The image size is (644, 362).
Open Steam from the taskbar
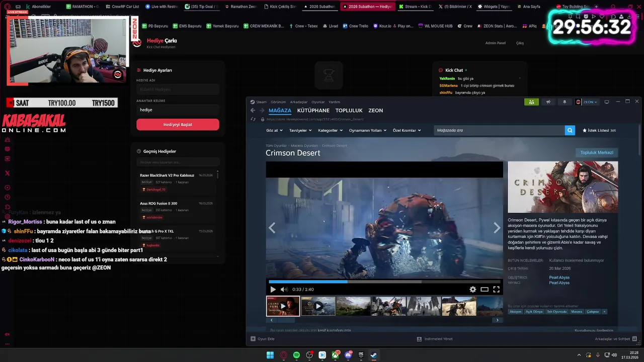click(374, 355)
